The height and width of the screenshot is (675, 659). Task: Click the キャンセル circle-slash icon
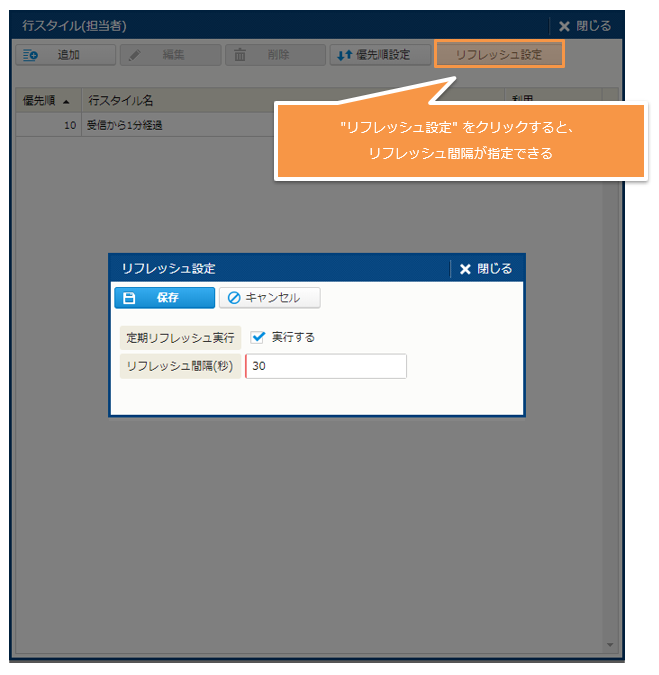click(234, 298)
